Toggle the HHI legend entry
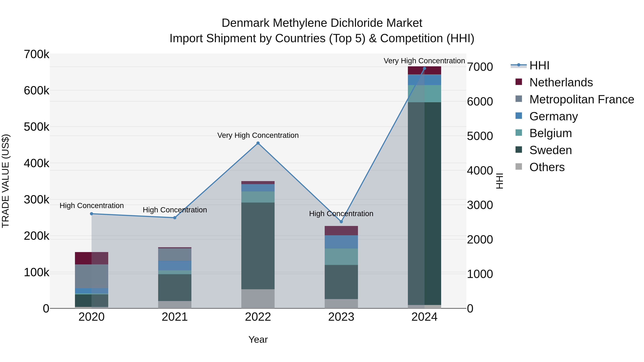The image size is (644, 362). [x=530, y=65]
